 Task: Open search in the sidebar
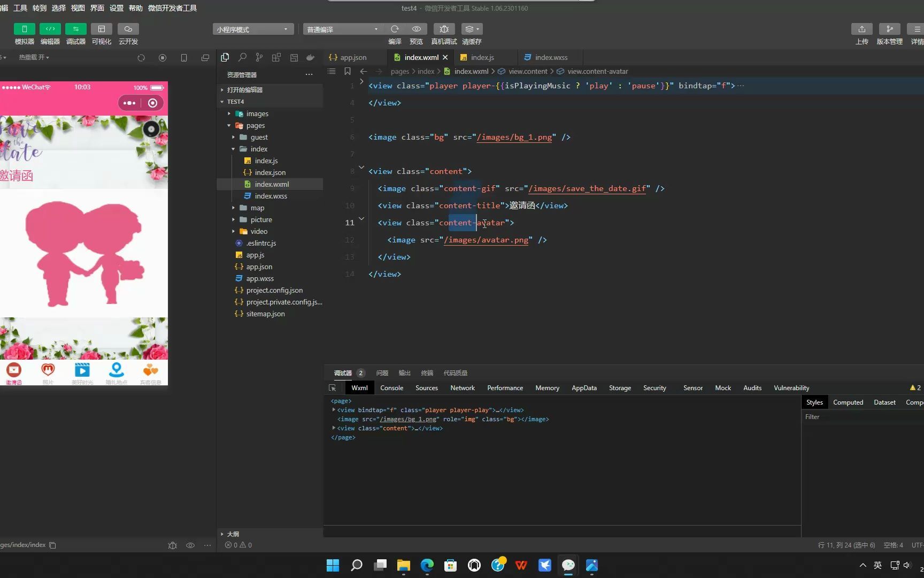tap(242, 57)
